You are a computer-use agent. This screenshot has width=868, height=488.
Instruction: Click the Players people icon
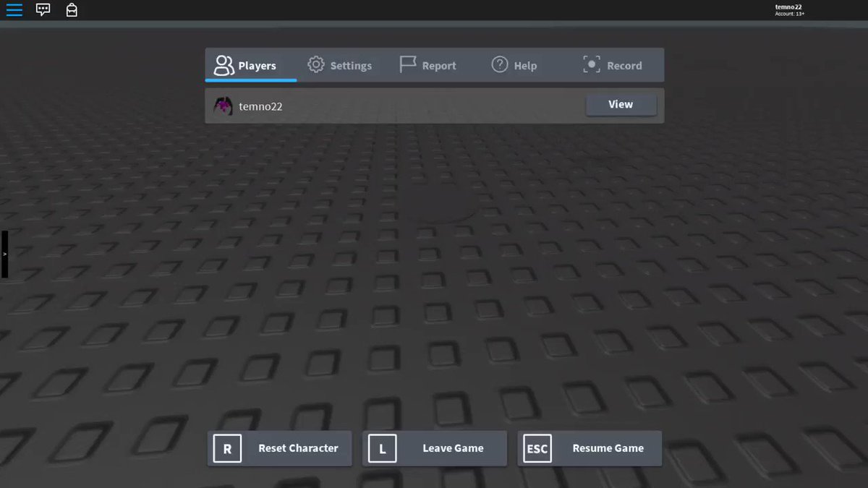(224, 65)
